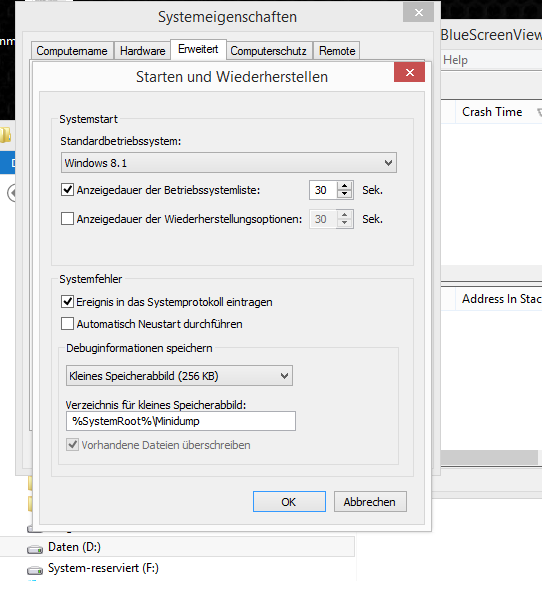The width and height of the screenshot is (542, 601).
Task: Confirm with the OK button
Action: [289, 502]
